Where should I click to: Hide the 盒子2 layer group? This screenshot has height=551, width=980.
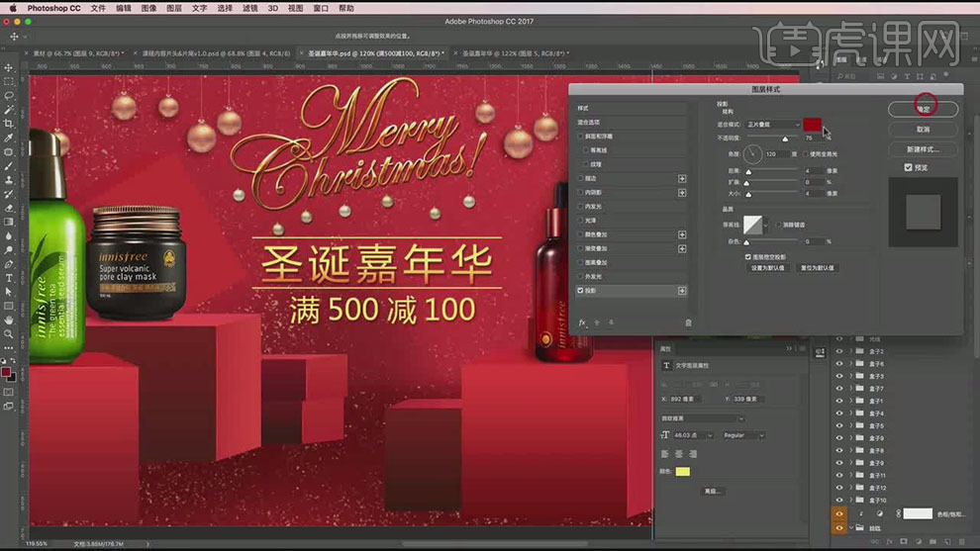click(x=839, y=351)
